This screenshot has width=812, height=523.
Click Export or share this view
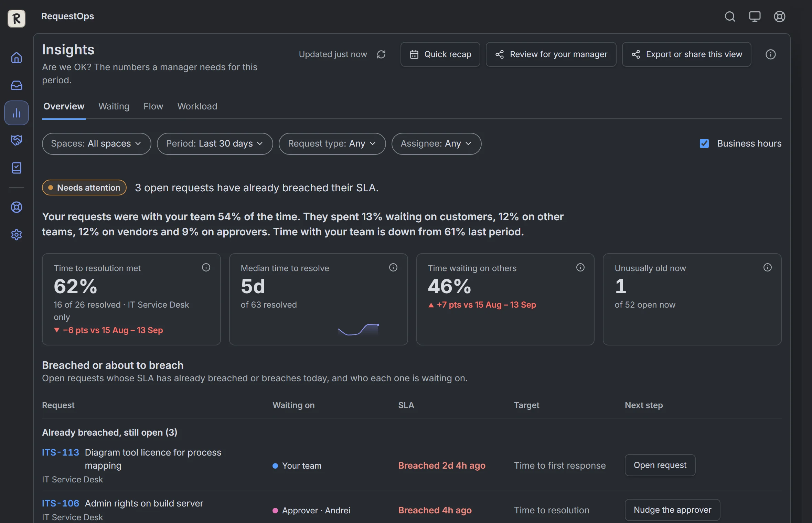point(686,54)
